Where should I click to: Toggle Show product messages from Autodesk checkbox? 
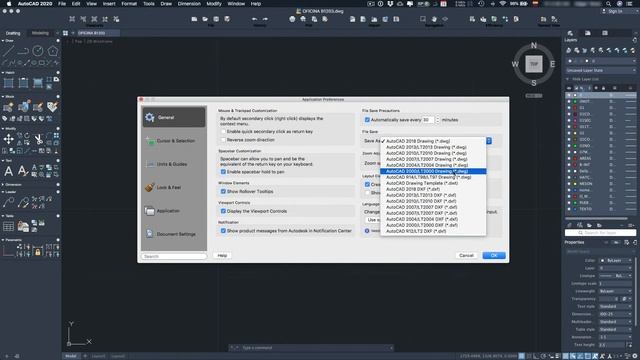(223, 231)
